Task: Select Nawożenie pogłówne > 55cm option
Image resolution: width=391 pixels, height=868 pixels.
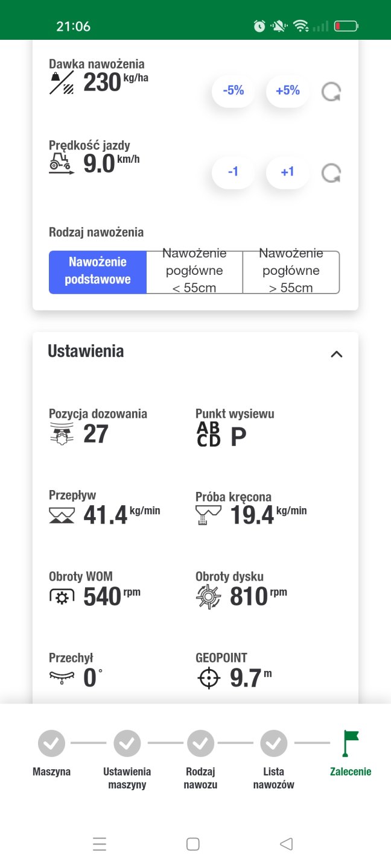Action: [291, 272]
